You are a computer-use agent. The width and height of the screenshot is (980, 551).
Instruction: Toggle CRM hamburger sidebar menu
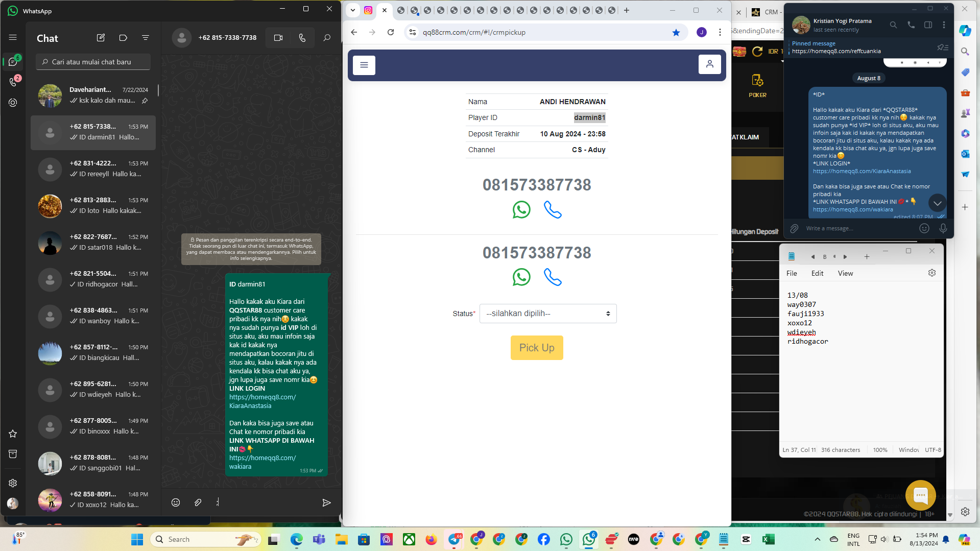click(364, 65)
